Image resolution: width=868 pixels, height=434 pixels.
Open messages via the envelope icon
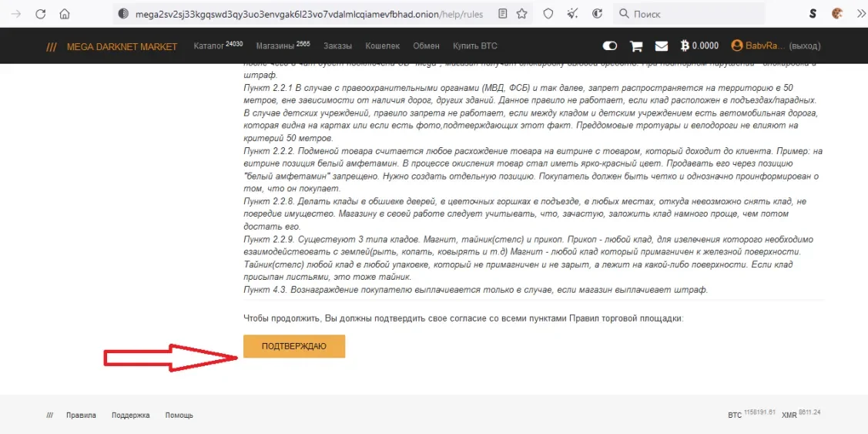click(x=662, y=46)
